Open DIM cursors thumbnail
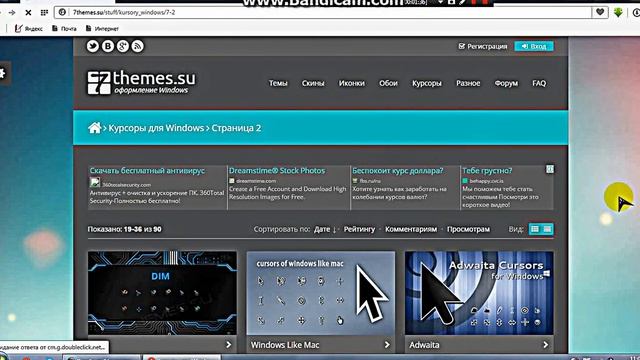The width and height of the screenshot is (640, 360). click(162, 293)
